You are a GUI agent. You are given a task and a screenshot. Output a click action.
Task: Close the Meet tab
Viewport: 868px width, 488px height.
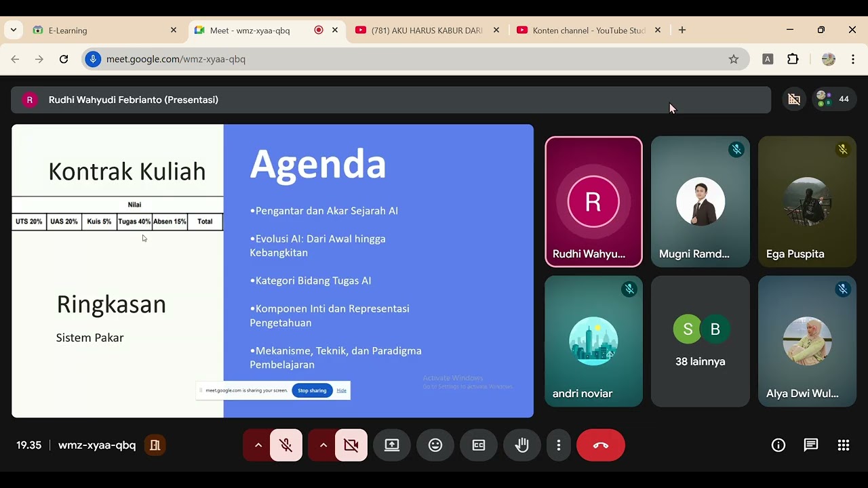coord(335,30)
